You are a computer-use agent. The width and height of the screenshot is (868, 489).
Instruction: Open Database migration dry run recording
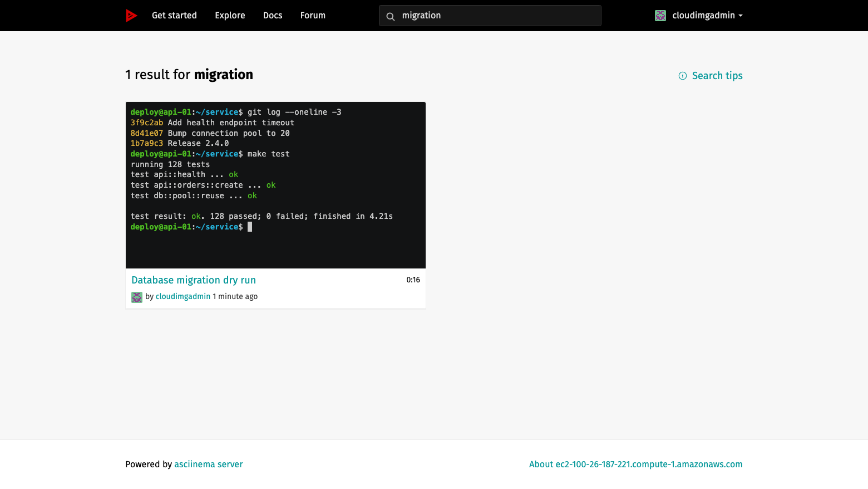tap(194, 280)
